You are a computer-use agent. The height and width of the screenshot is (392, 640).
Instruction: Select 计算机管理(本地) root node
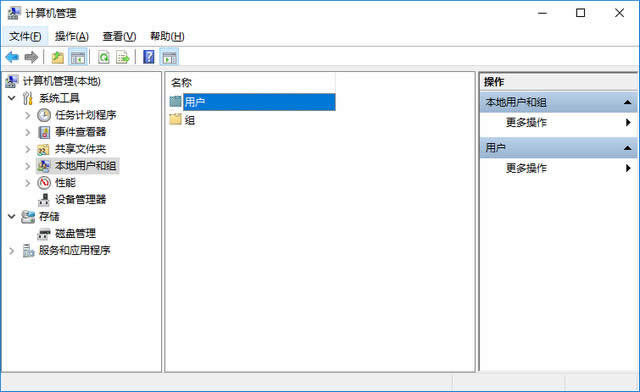click(61, 81)
